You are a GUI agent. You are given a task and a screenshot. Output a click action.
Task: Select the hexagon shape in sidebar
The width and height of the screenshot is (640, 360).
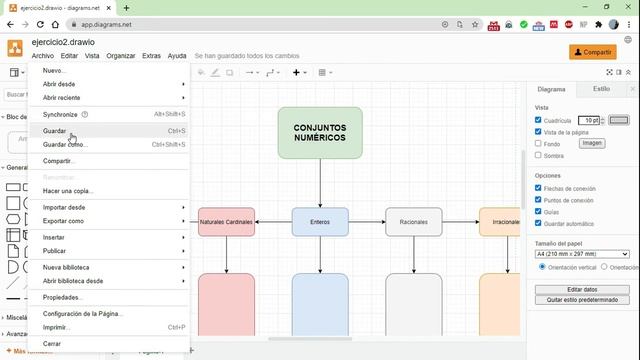tap(13, 219)
